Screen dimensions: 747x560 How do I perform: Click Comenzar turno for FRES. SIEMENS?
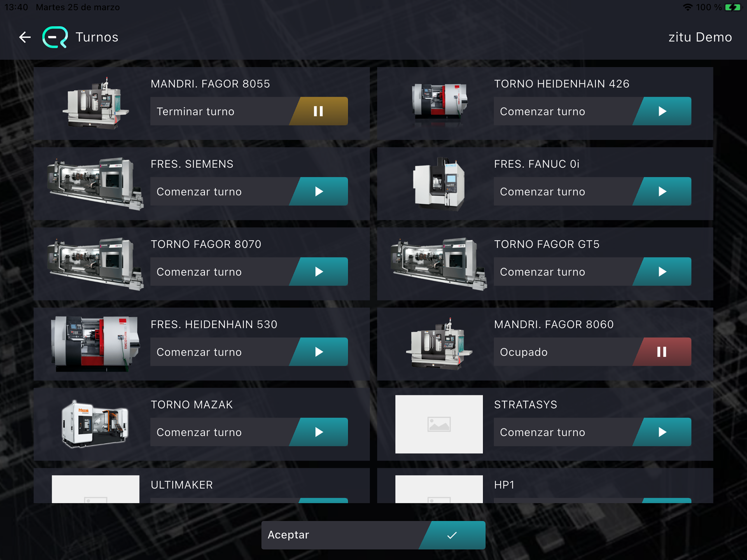click(199, 192)
